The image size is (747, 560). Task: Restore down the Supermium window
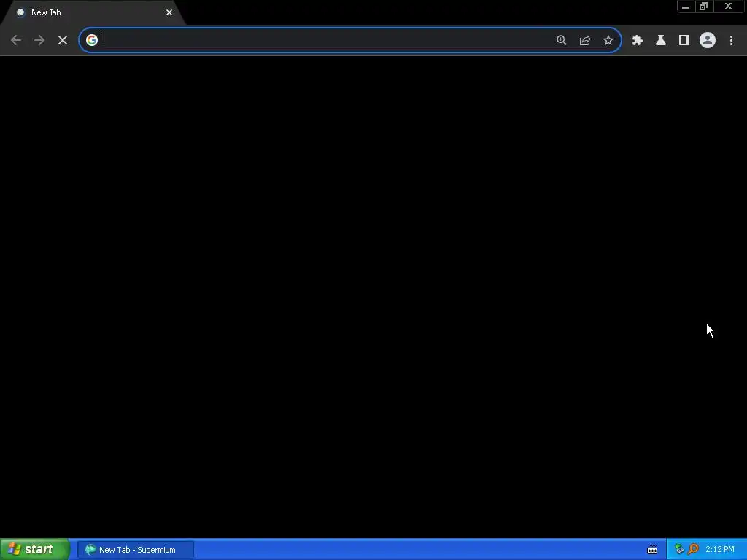coord(704,7)
